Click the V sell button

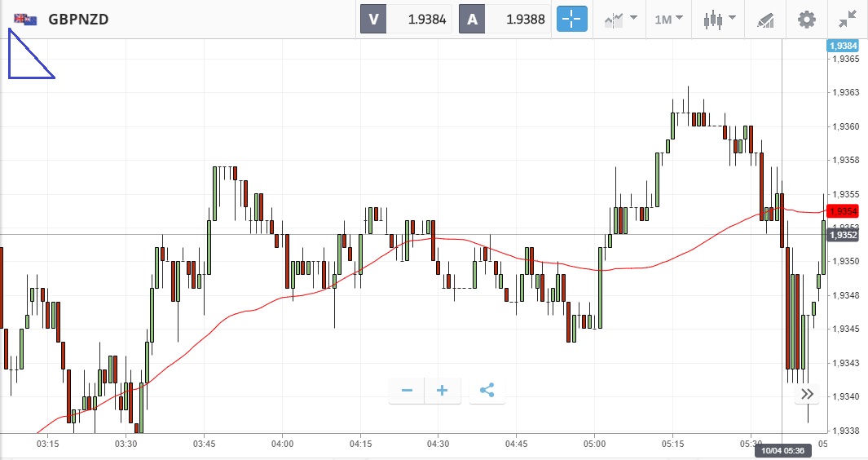coord(373,20)
